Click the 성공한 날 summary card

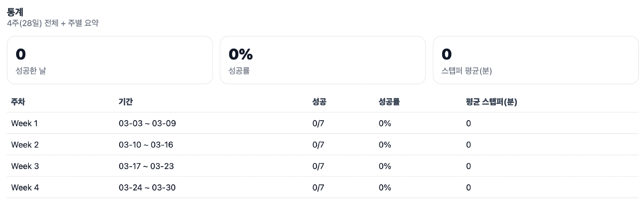coord(110,60)
